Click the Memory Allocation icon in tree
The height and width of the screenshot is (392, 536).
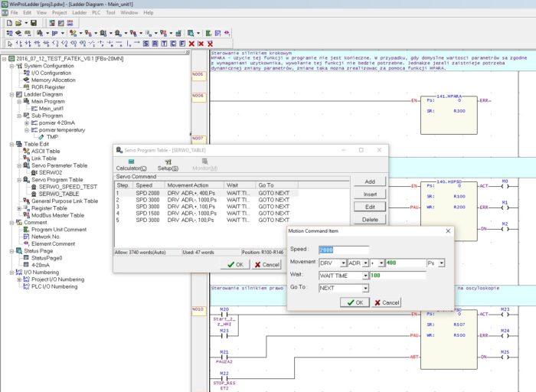26,80
